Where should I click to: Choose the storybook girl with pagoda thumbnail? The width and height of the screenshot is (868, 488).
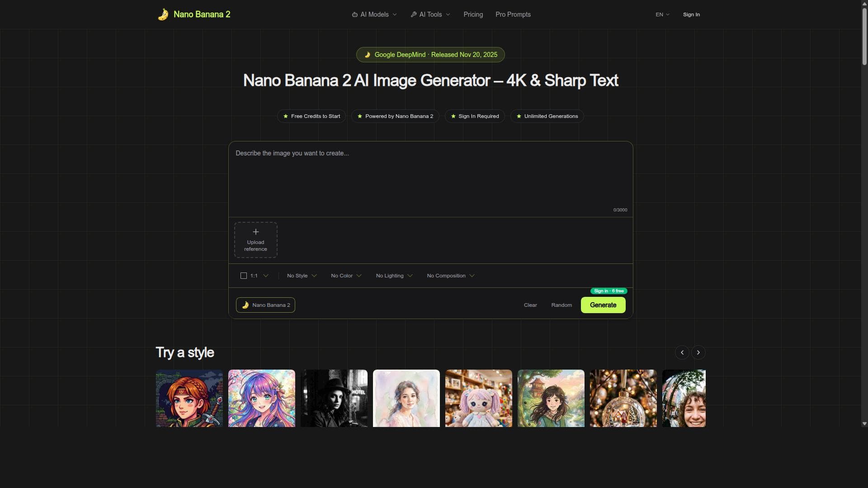pos(551,398)
